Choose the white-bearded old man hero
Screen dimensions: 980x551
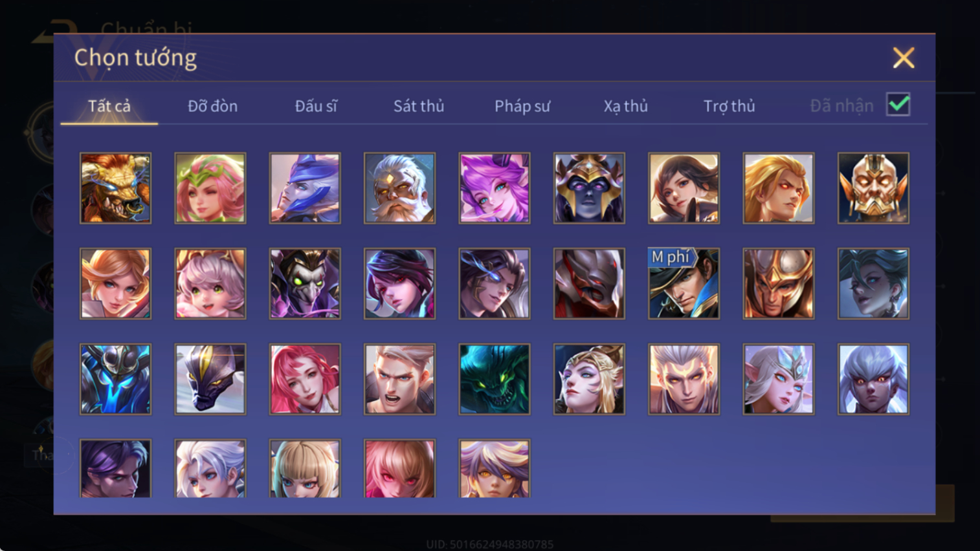pyautogui.click(x=399, y=188)
